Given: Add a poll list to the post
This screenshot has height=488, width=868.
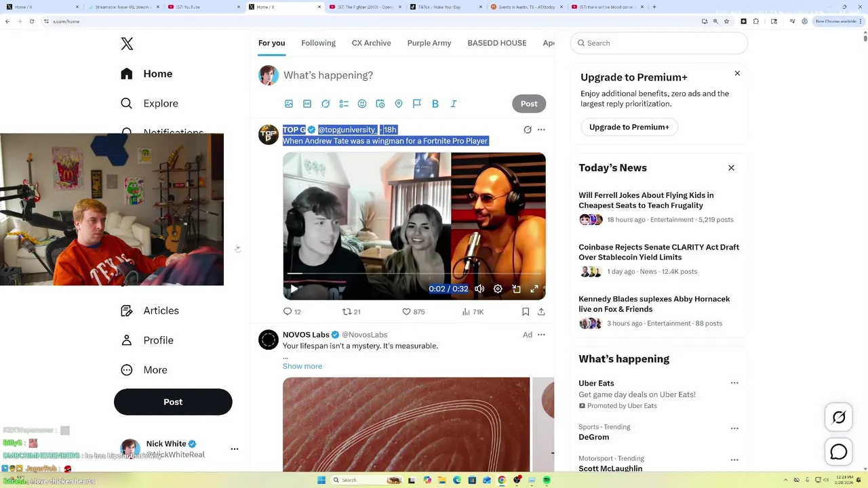Looking at the screenshot, I should coord(344,104).
